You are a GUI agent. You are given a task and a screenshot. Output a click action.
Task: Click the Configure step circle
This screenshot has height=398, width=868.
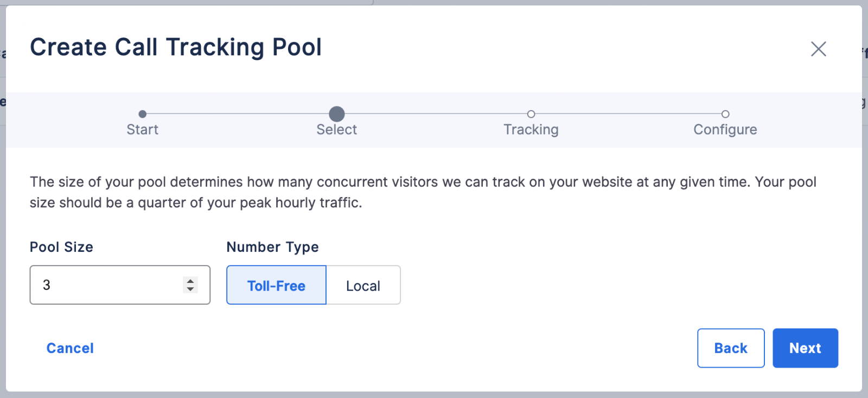pyautogui.click(x=725, y=114)
